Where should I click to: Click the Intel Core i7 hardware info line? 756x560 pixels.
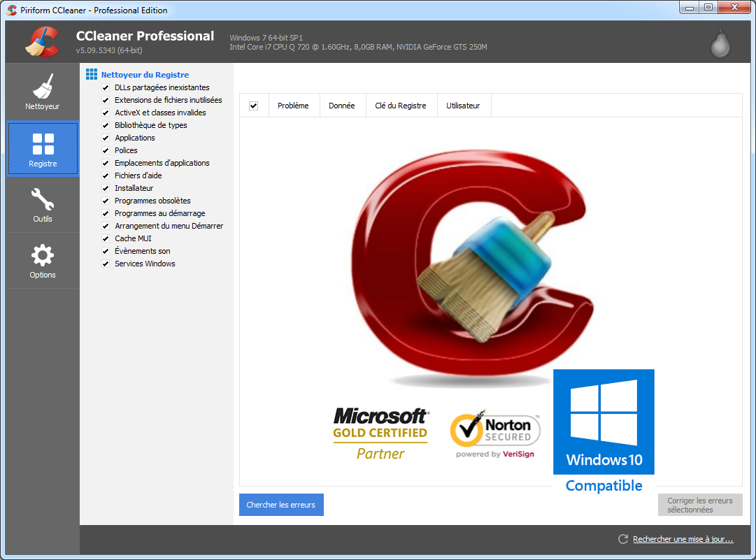(x=358, y=47)
